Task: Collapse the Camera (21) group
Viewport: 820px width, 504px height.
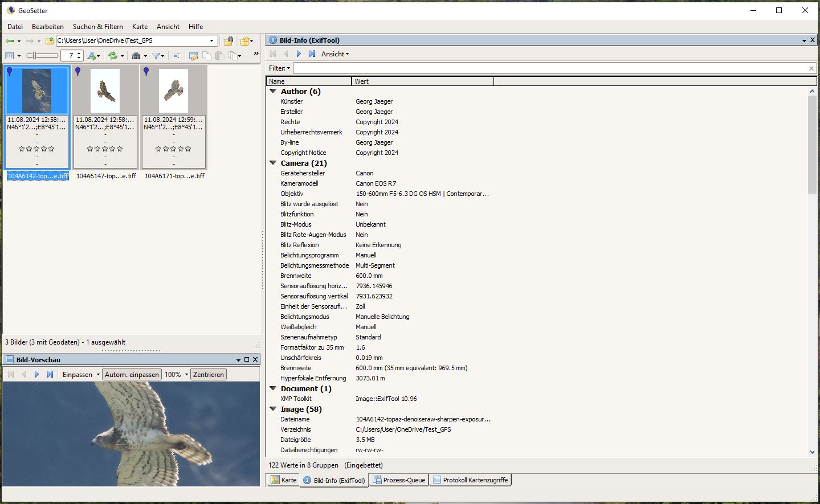Action: pos(273,163)
